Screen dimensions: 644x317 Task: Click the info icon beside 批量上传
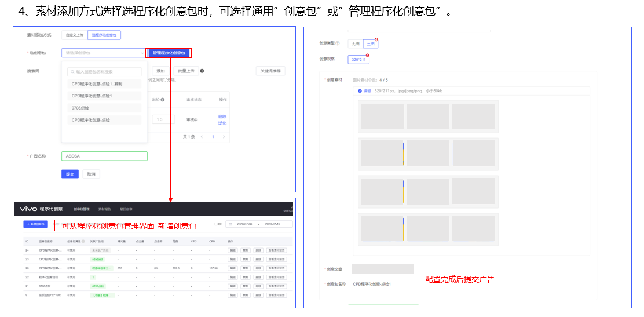202,71
